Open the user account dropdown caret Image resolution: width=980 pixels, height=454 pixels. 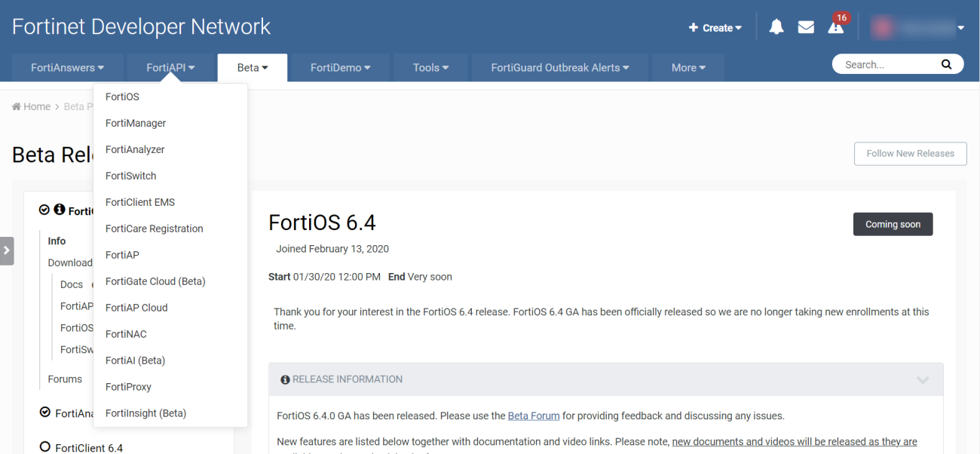point(960,27)
